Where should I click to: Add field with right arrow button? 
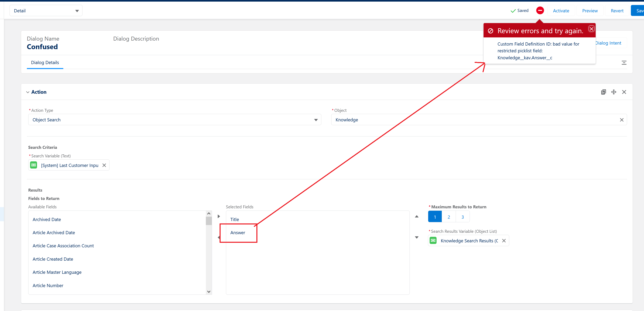[x=219, y=216]
